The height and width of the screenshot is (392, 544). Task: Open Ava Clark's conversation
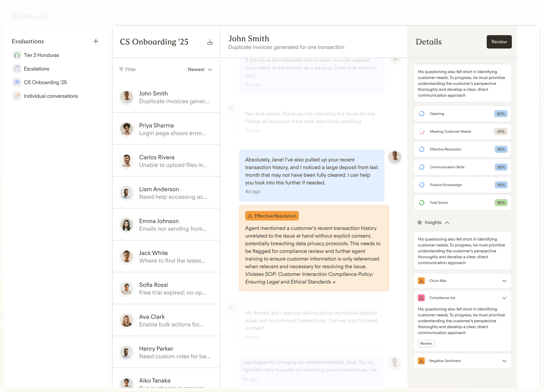pos(166,320)
